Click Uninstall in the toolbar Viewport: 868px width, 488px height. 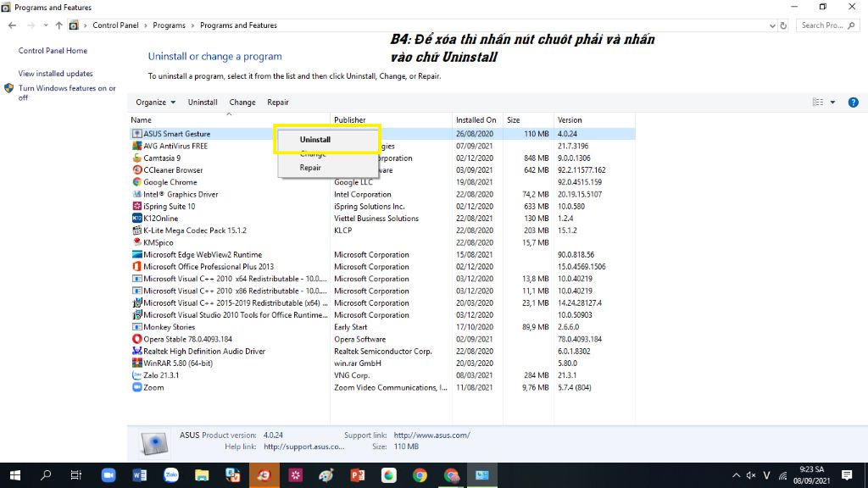tap(203, 103)
